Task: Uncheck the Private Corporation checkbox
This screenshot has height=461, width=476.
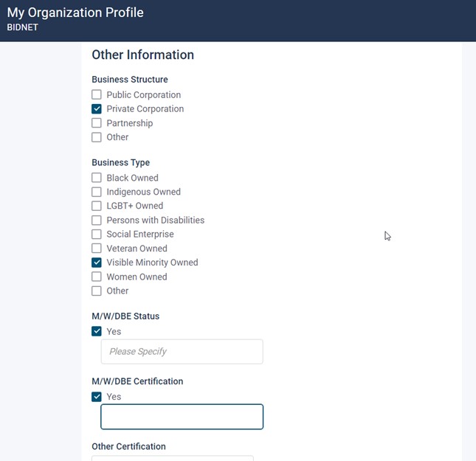Action: (97, 109)
